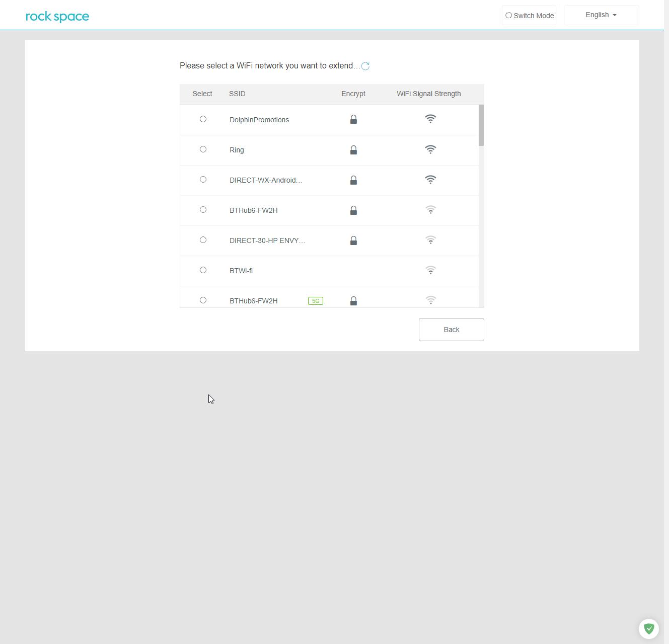Click the signal strength icon for Ring
Image resolution: width=669 pixels, height=644 pixels.
pyautogui.click(x=430, y=149)
